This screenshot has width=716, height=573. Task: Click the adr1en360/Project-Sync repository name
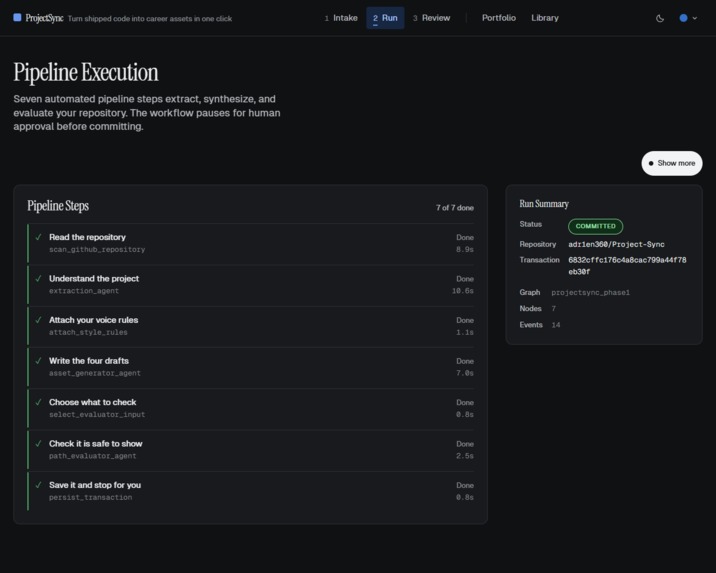[x=616, y=244]
